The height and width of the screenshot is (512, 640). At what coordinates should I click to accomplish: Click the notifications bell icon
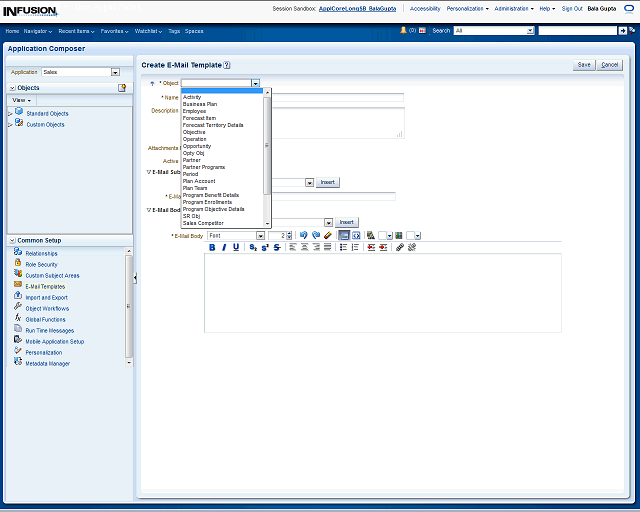[404, 31]
